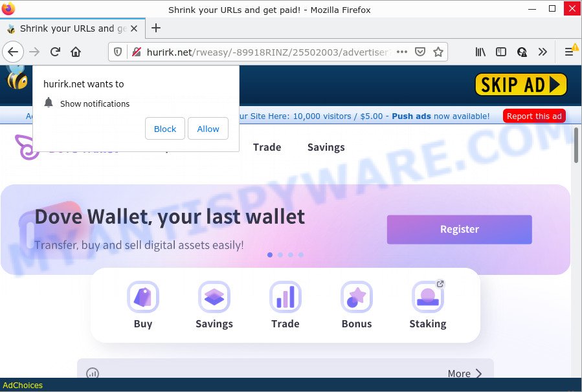Expand more tools overflow chevron
This screenshot has height=392, width=582.
(543, 52)
